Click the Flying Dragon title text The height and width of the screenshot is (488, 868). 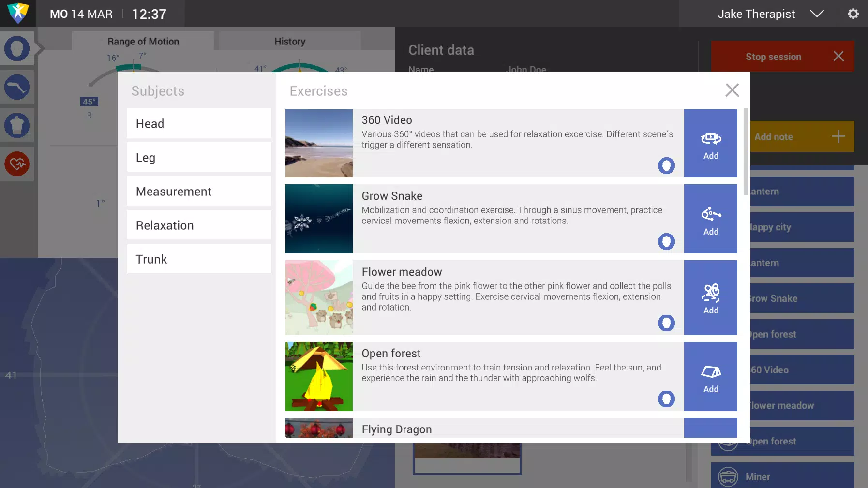(396, 429)
